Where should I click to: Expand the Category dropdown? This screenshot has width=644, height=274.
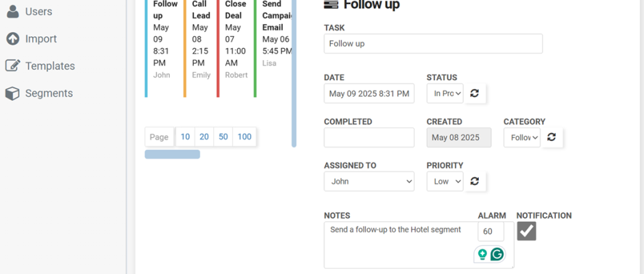(521, 137)
